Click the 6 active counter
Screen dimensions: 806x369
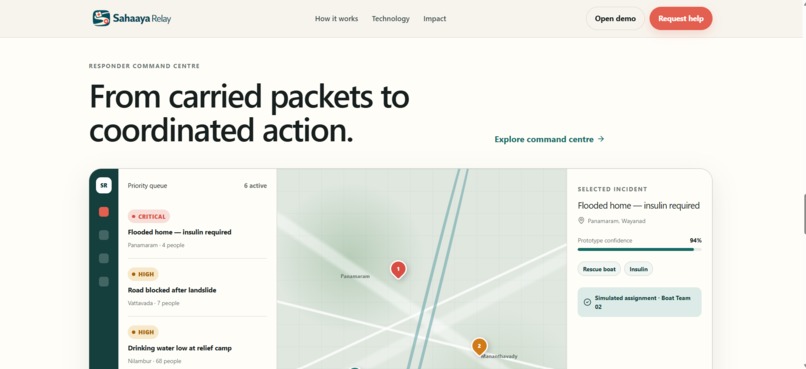(255, 186)
